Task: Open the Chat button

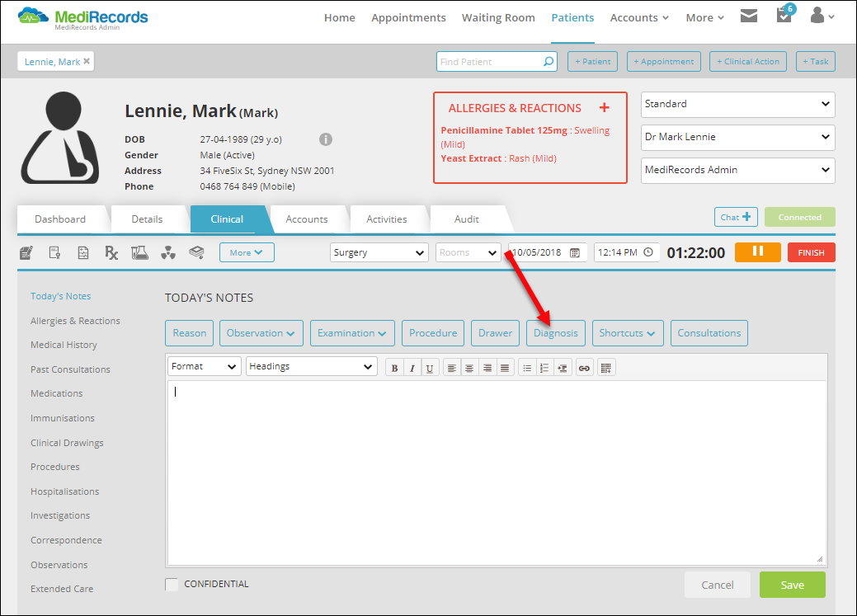Action: [736, 217]
